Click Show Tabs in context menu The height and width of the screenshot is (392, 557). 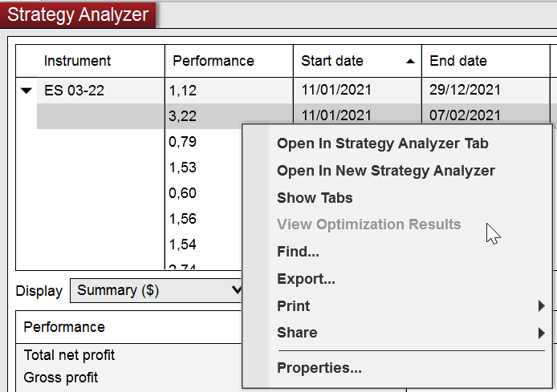click(x=315, y=198)
